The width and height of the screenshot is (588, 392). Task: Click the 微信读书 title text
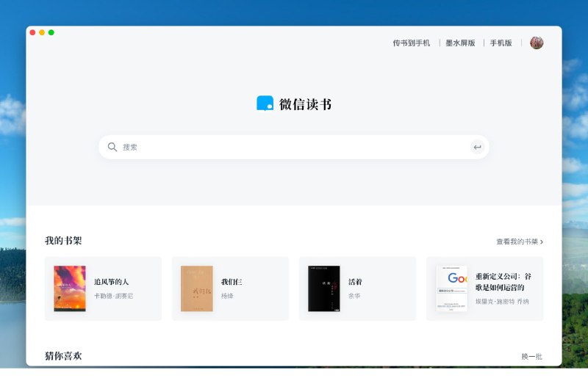[305, 104]
